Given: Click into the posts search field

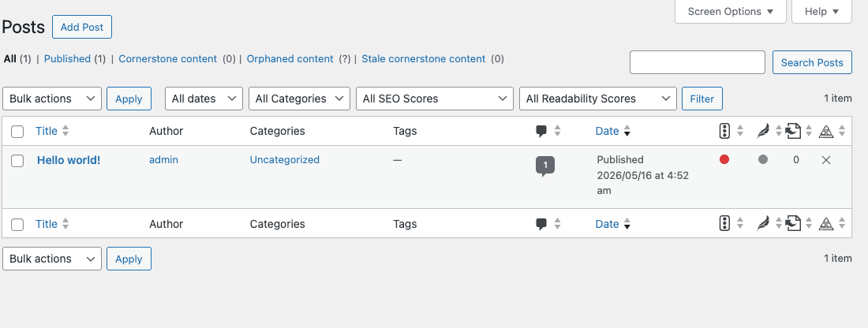Looking at the screenshot, I should [698, 62].
